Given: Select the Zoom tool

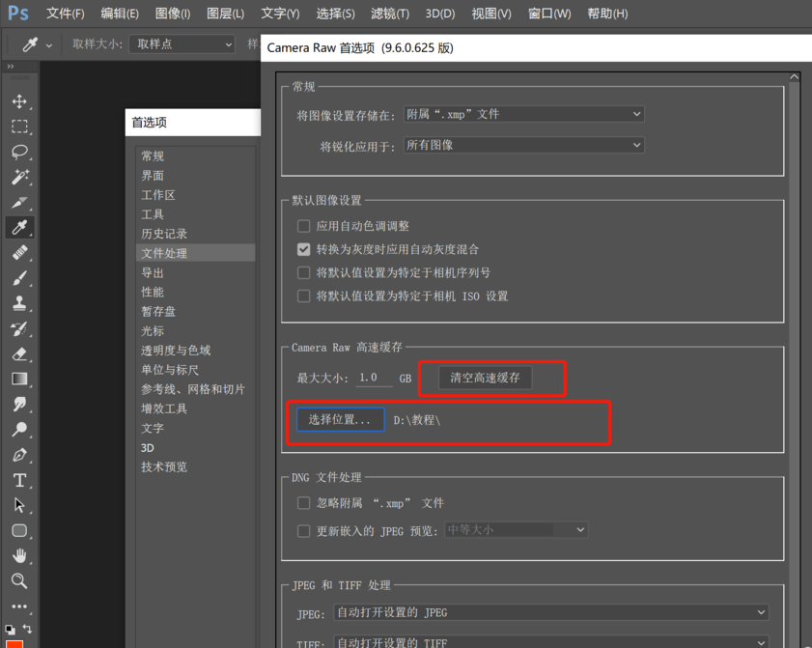Looking at the screenshot, I should [x=19, y=580].
